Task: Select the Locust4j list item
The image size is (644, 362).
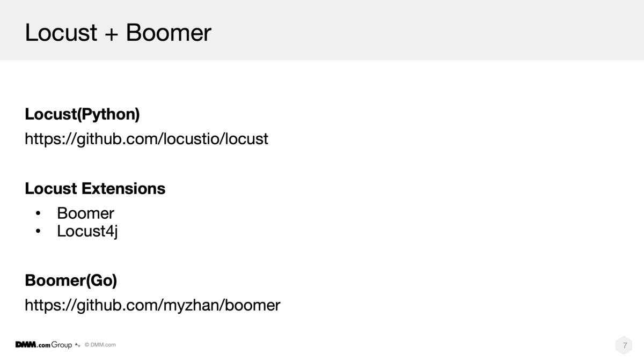Action: [87, 232]
